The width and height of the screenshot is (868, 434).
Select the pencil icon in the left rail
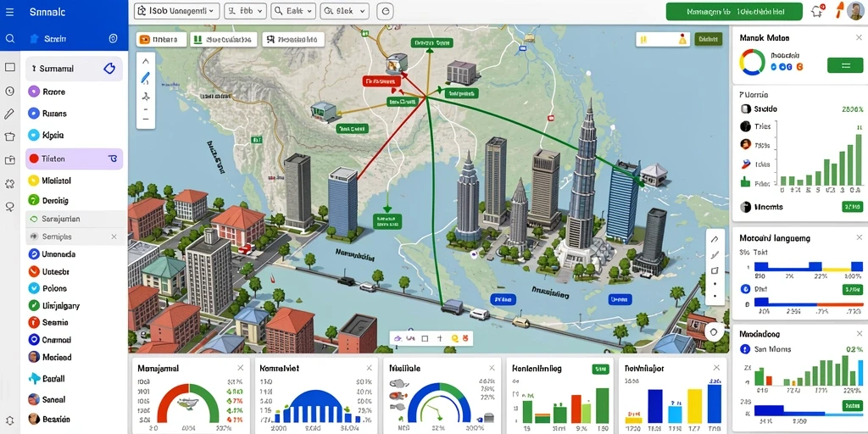click(x=9, y=114)
